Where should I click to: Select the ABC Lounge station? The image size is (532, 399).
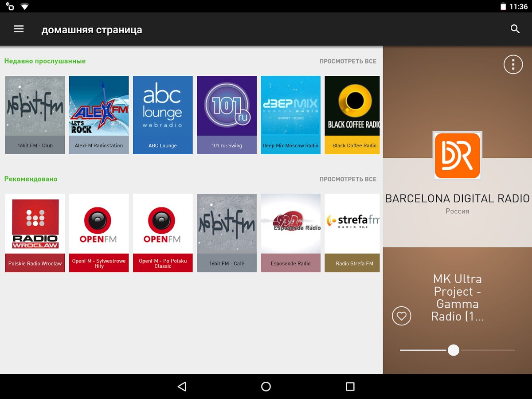pyautogui.click(x=163, y=115)
